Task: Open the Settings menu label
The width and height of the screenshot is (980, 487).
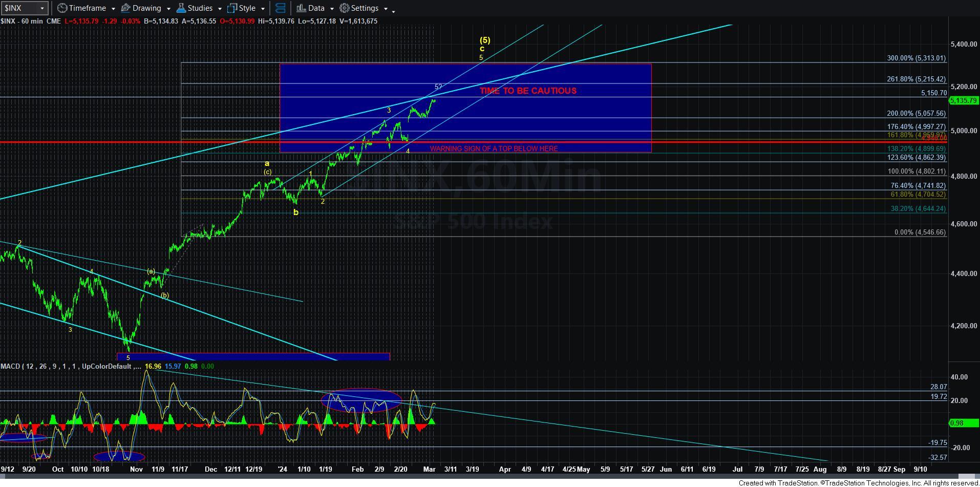Action: coord(365,8)
